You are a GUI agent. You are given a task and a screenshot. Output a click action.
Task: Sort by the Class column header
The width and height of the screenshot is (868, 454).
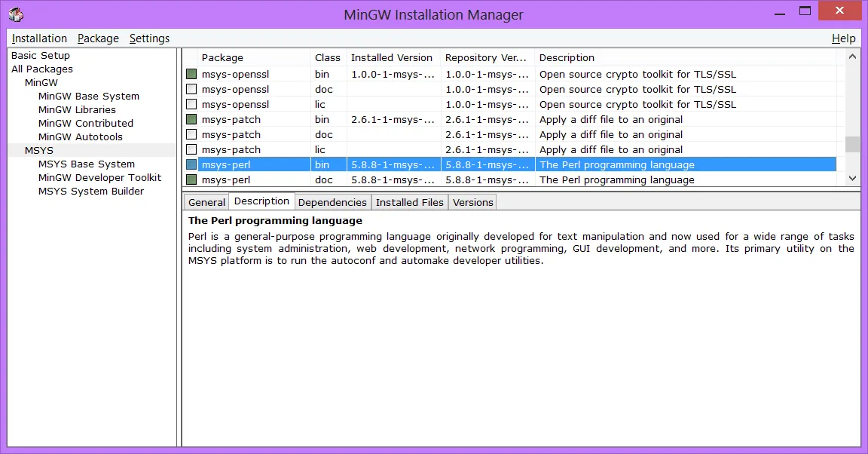click(328, 57)
